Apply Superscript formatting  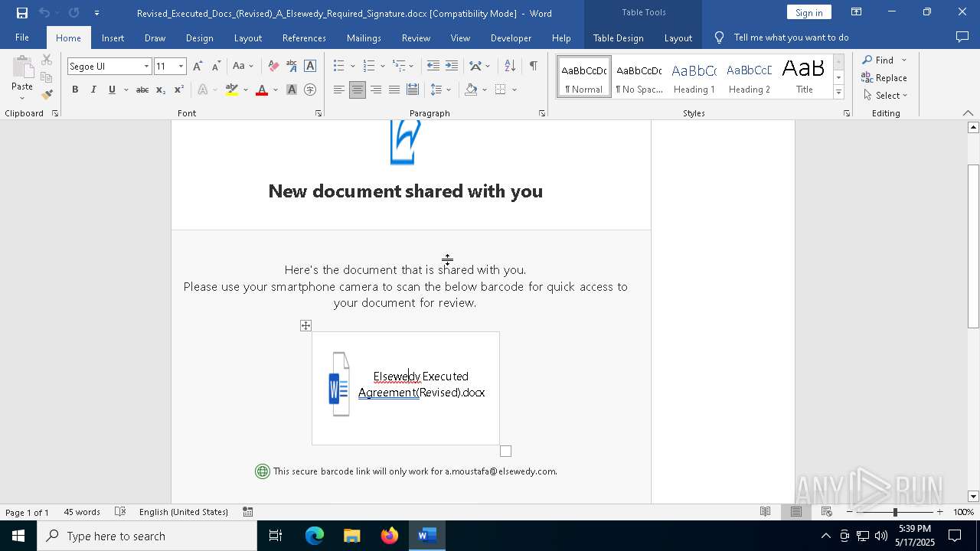tap(179, 90)
